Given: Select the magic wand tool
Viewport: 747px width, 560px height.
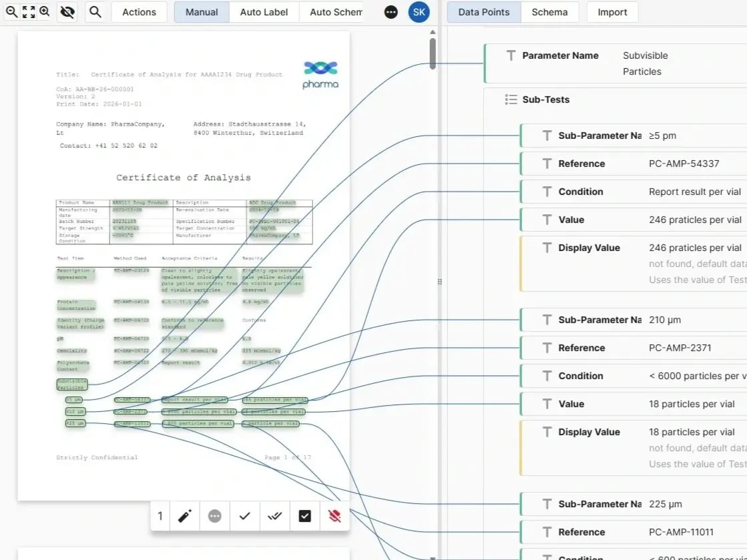Looking at the screenshot, I should pos(185,516).
